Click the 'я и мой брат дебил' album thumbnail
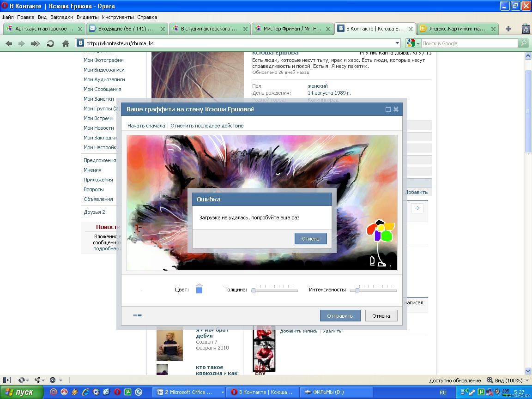 tap(169, 344)
